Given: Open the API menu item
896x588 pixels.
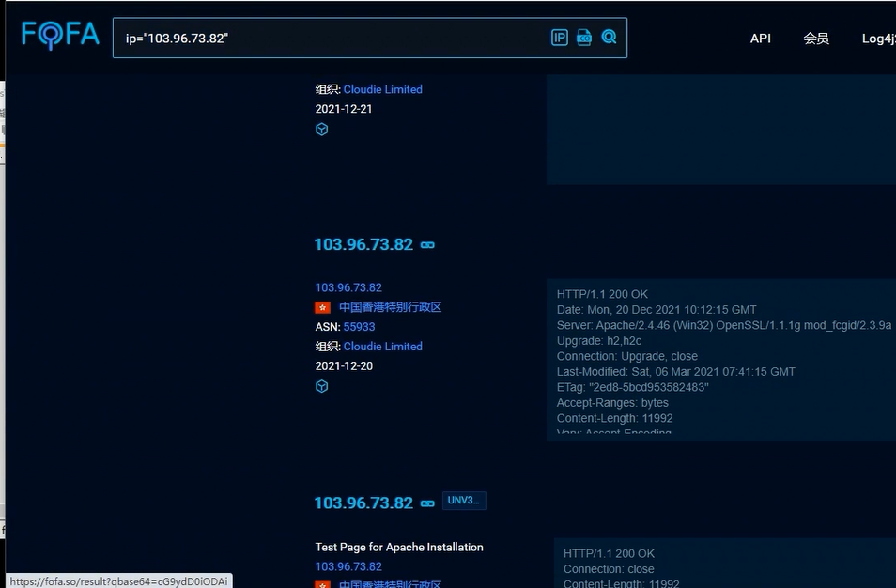Looking at the screenshot, I should 760,39.
